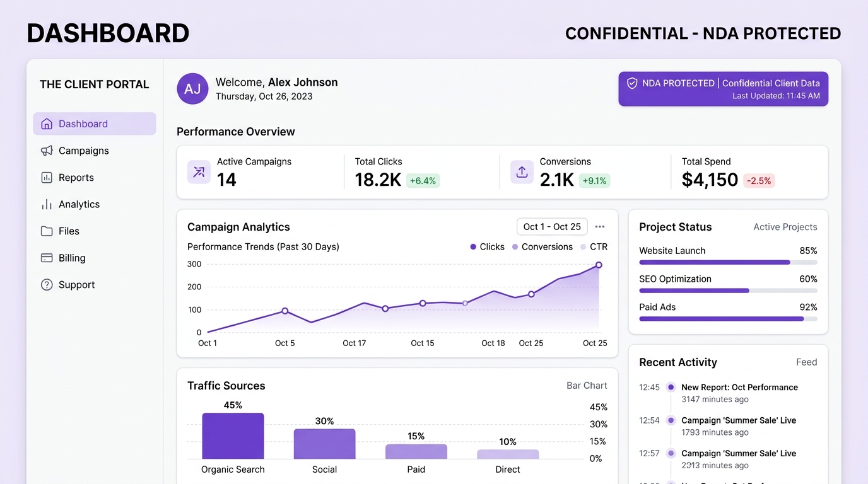The width and height of the screenshot is (868, 484).
Task: Click the Organic Search bar in chart
Action: pos(233,436)
